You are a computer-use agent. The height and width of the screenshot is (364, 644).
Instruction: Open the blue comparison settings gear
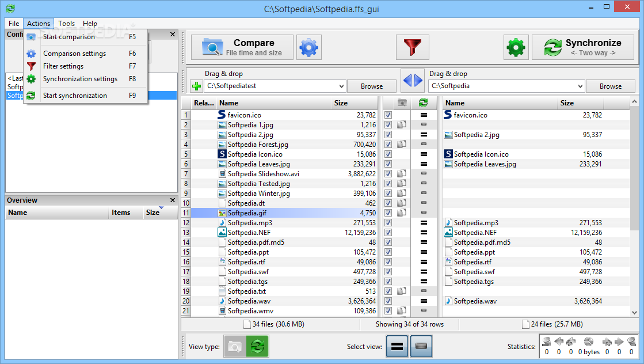tap(309, 47)
